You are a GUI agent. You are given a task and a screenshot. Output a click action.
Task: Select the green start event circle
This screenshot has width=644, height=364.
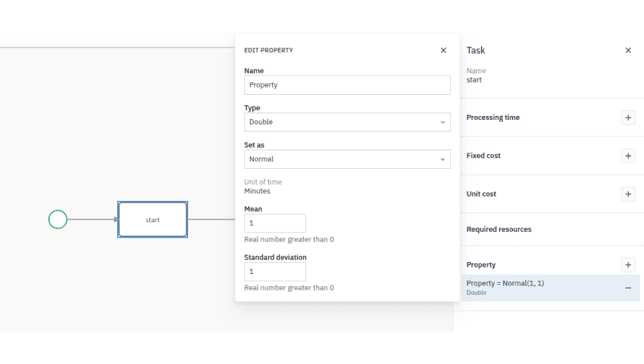(x=58, y=220)
